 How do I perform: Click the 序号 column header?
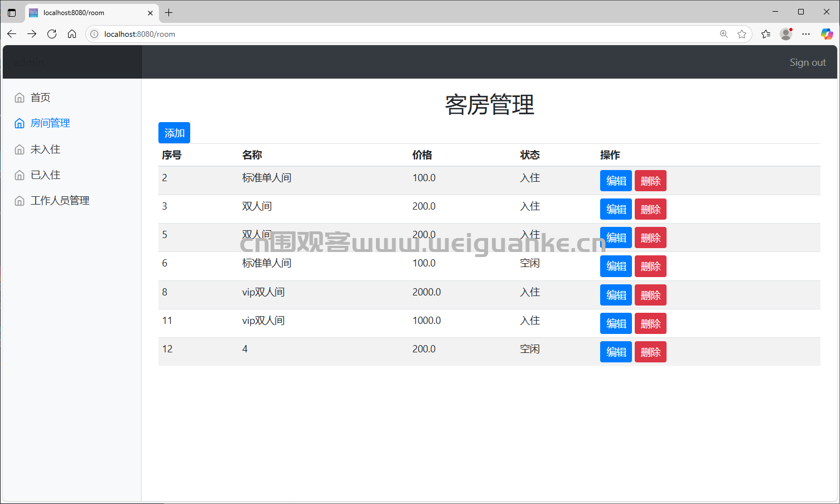(x=172, y=155)
